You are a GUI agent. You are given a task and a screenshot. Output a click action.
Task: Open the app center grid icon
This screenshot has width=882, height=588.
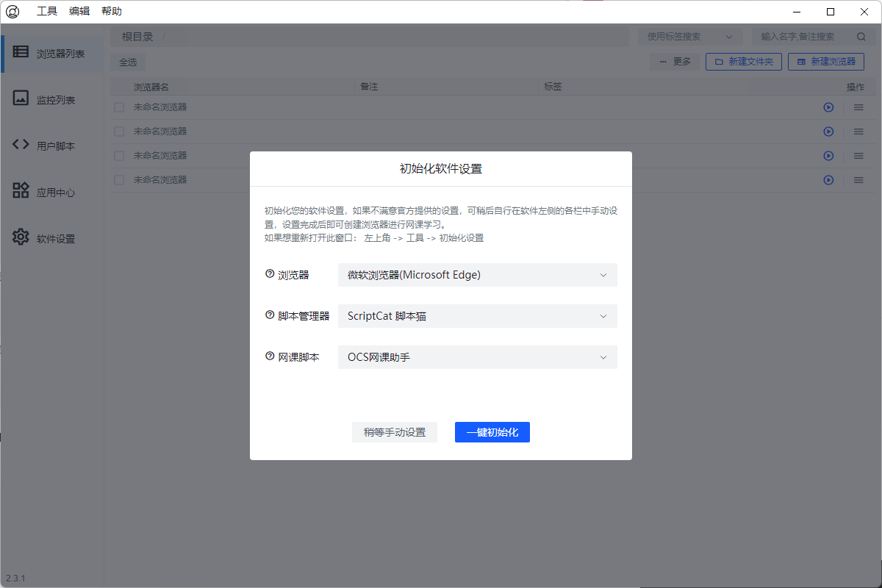pyautogui.click(x=21, y=191)
